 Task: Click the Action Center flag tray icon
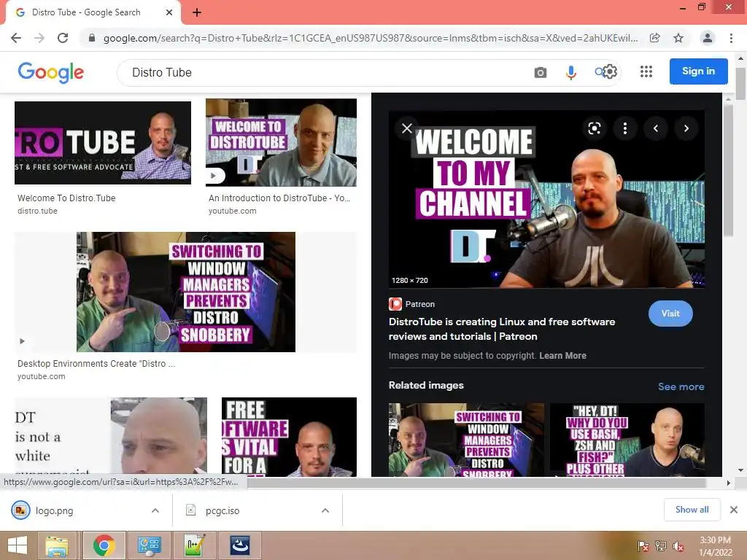point(643,546)
